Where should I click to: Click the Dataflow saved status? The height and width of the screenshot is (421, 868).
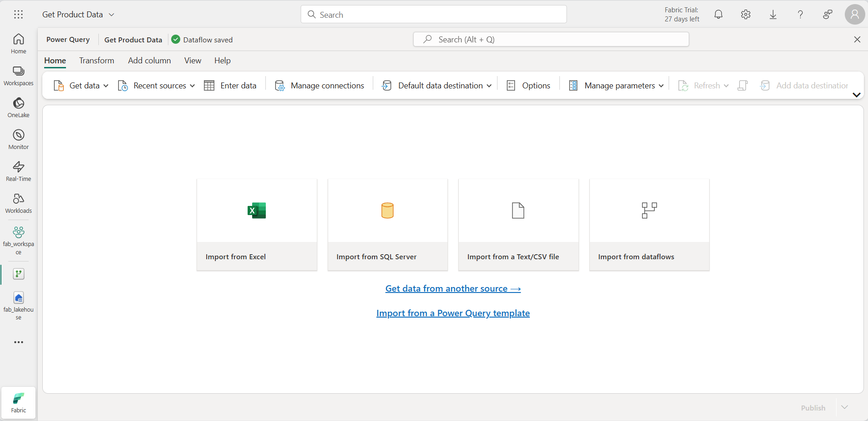point(202,40)
